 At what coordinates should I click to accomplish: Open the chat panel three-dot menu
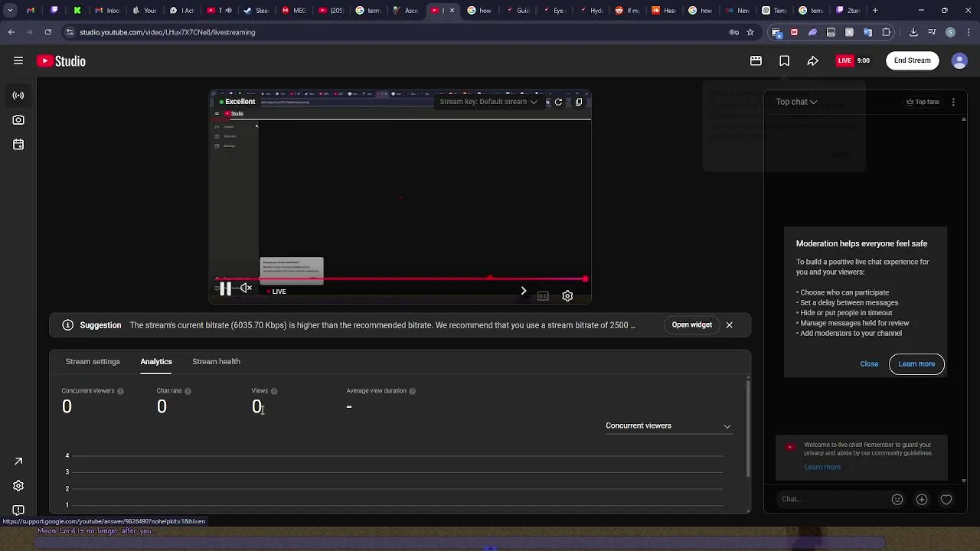(953, 102)
